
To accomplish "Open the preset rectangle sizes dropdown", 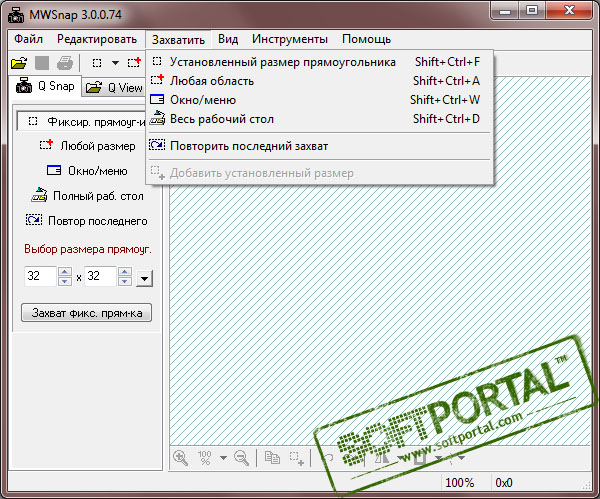I will point(145,279).
